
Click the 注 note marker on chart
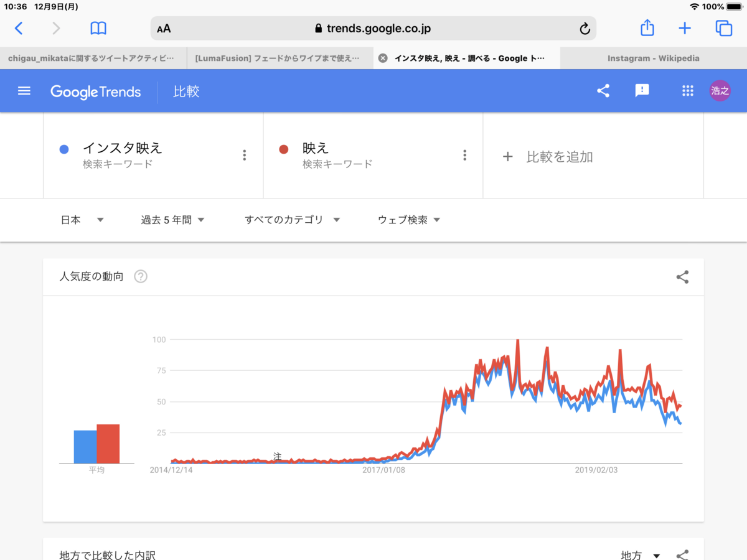277,456
